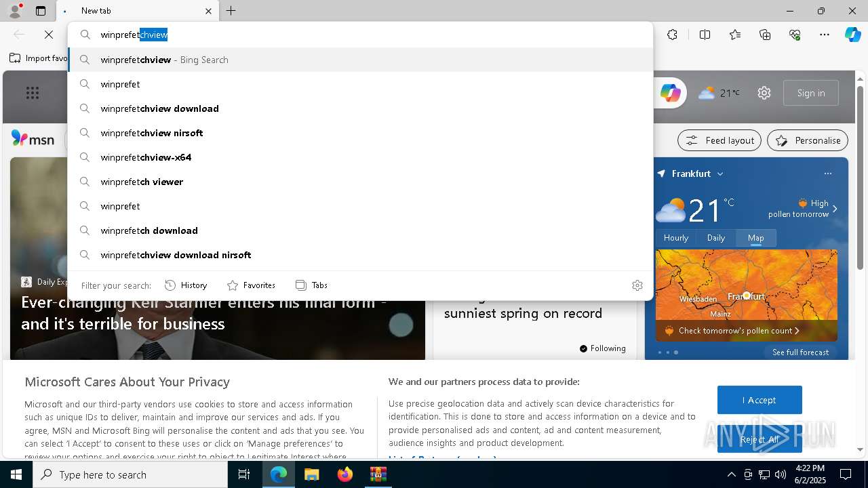Open the tab actions menu icon
The image size is (868, 488).
(x=41, y=11)
